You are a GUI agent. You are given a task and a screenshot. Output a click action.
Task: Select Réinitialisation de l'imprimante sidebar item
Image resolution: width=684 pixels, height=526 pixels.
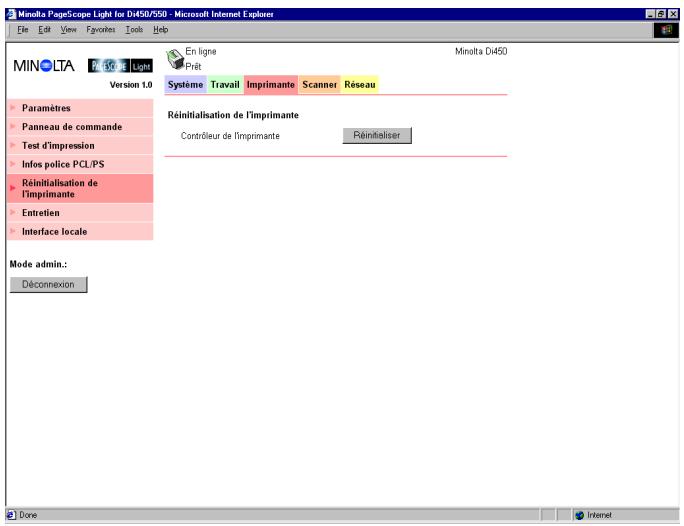(80, 188)
